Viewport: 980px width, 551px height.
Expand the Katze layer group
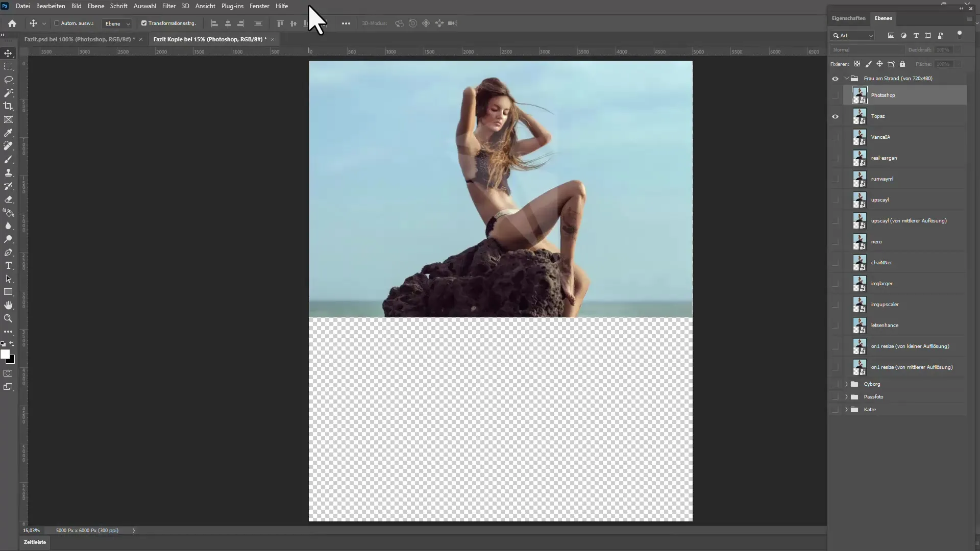tap(846, 409)
